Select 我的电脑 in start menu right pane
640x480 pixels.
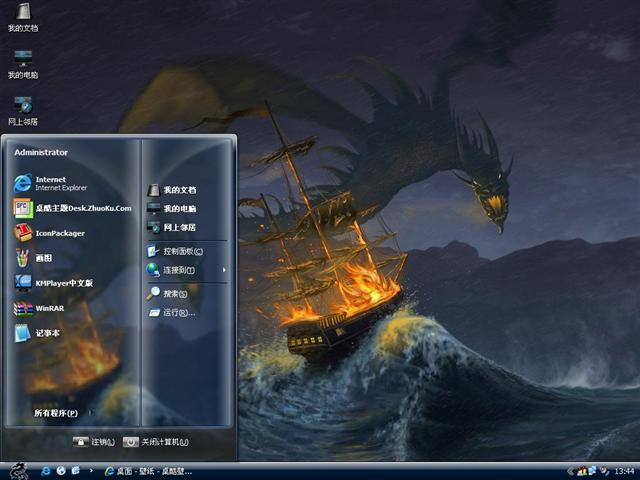tap(171, 209)
